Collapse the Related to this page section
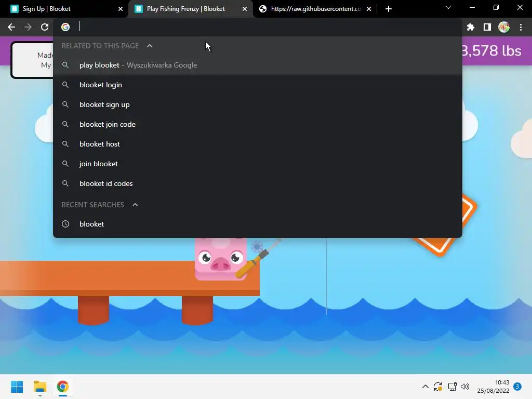Image resolution: width=532 pixels, height=399 pixels. pyautogui.click(x=150, y=46)
